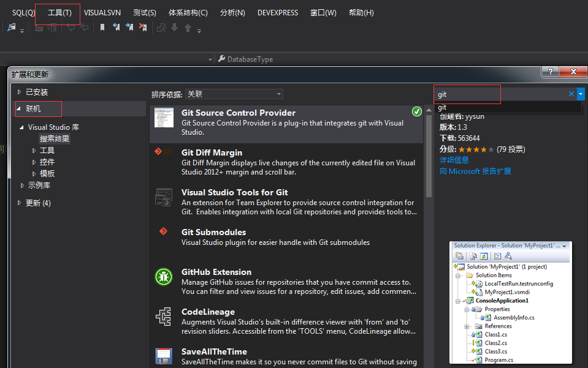588x368 pixels.
Task: Click the GitHub Extension bug icon
Action: [164, 277]
